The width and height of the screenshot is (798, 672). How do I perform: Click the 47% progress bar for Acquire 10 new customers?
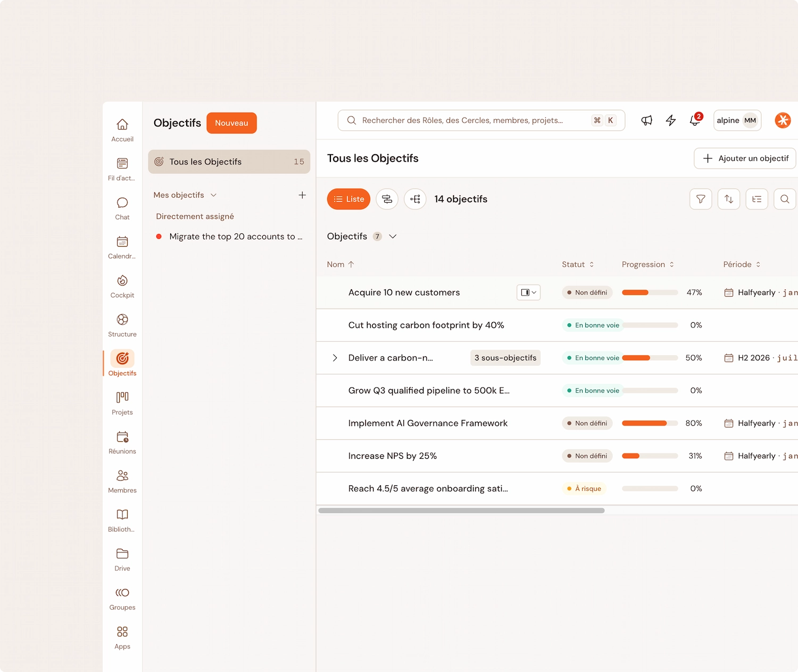[x=650, y=292]
